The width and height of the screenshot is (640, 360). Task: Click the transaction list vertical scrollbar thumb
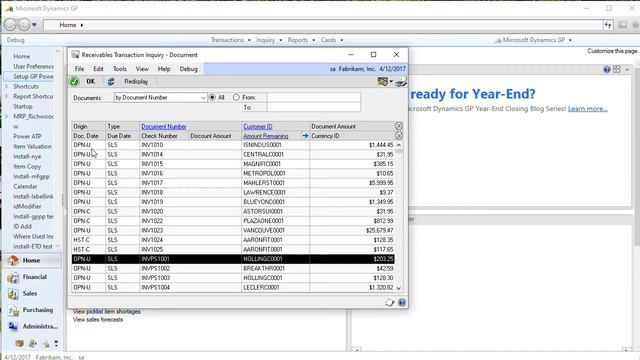pos(399,151)
